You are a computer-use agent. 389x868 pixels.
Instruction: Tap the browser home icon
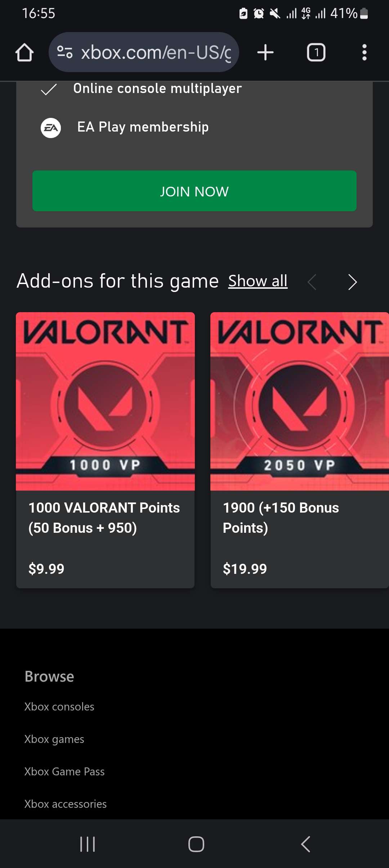24,53
